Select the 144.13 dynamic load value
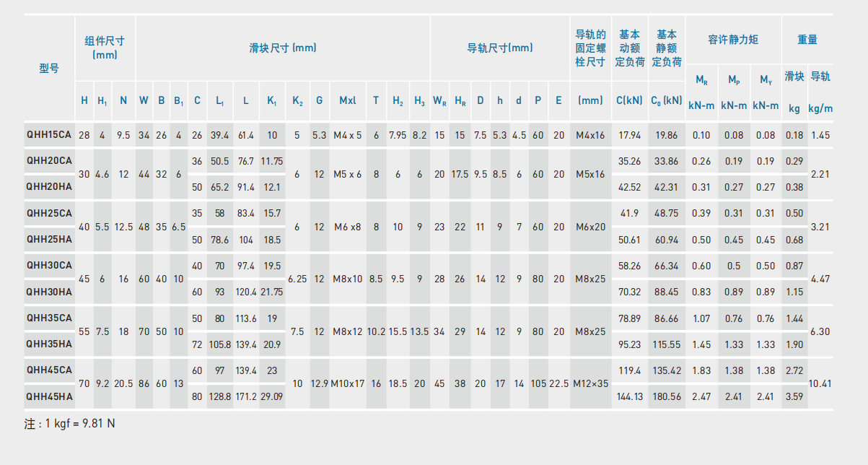 (629, 396)
